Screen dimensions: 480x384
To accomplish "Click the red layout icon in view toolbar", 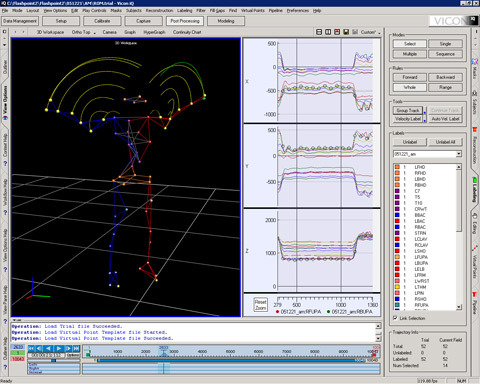I will [x=337, y=32].
